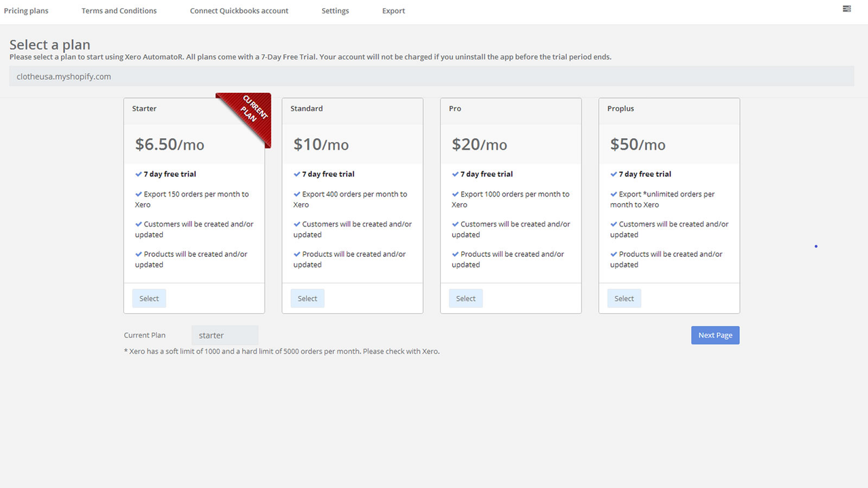Click the 7-Day Free Trial description sentence

pos(311,57)
